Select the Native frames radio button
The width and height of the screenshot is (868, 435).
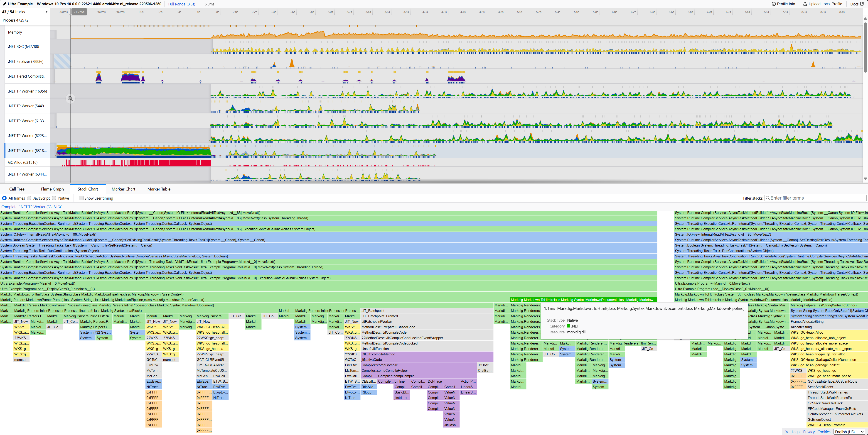coord(54,198)
